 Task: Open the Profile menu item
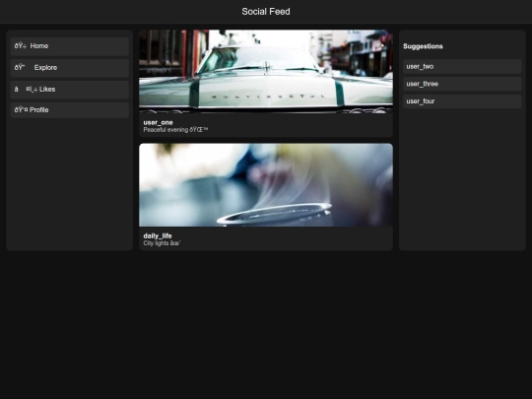tap(70, 110)
